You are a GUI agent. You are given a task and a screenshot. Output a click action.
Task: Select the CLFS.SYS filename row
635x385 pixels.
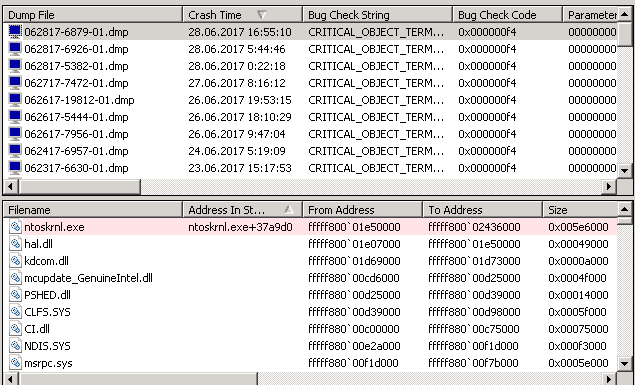tap(310, 312)
